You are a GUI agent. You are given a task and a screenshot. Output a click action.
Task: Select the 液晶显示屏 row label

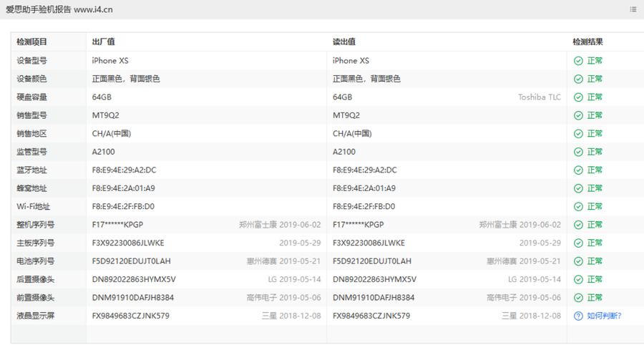(36, 316)
